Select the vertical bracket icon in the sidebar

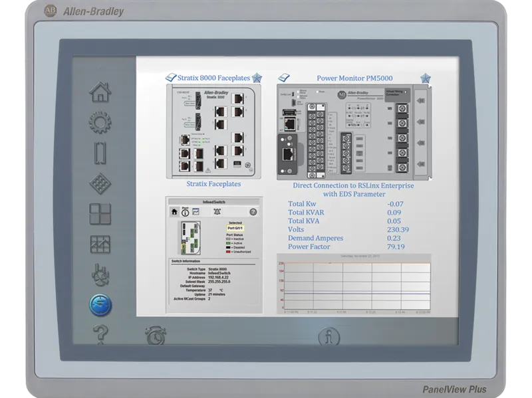coord(100,153)
